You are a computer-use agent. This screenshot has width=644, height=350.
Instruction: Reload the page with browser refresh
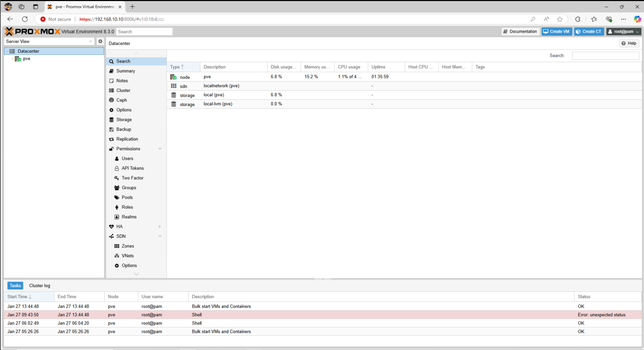click(x=25, y=19)
